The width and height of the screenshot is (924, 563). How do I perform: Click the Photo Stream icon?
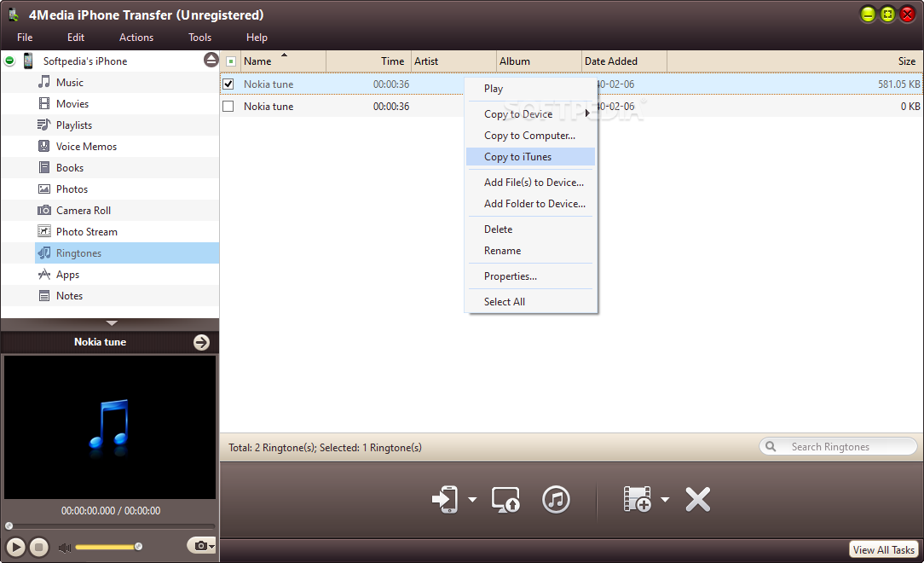pyautogui.click(x=44, y=232)
